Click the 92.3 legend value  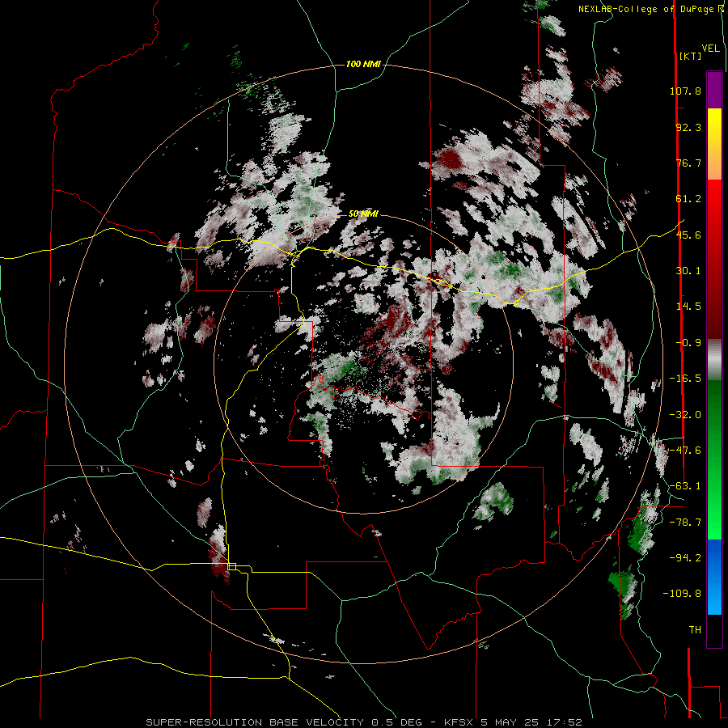[x=688, y=127]
